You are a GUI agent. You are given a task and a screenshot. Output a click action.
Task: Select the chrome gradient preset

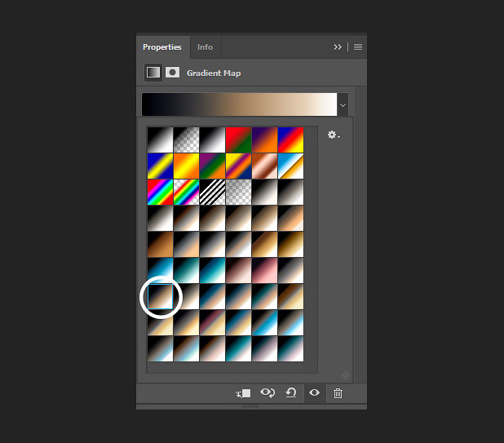pyautogui.click(x=290, y=166)
